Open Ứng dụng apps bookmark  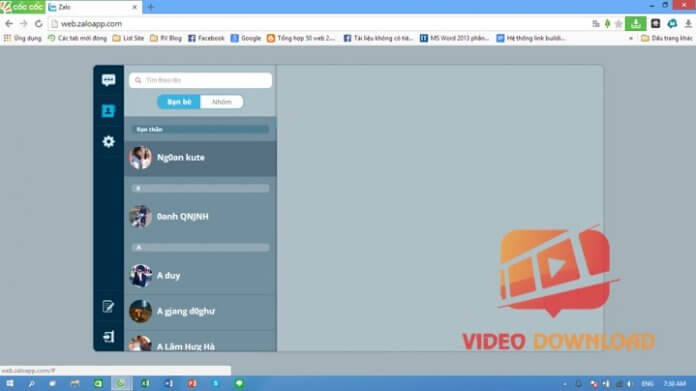[x=23, y=38]
